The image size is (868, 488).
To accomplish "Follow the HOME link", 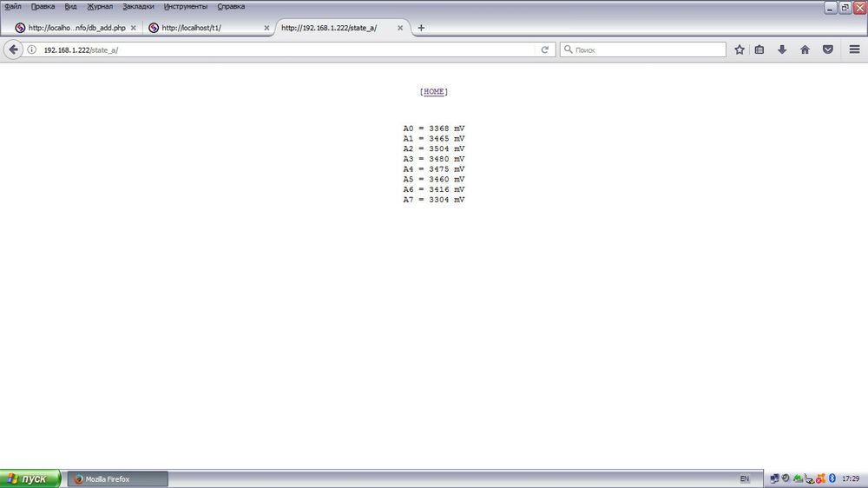I will (x=433, y=91).
